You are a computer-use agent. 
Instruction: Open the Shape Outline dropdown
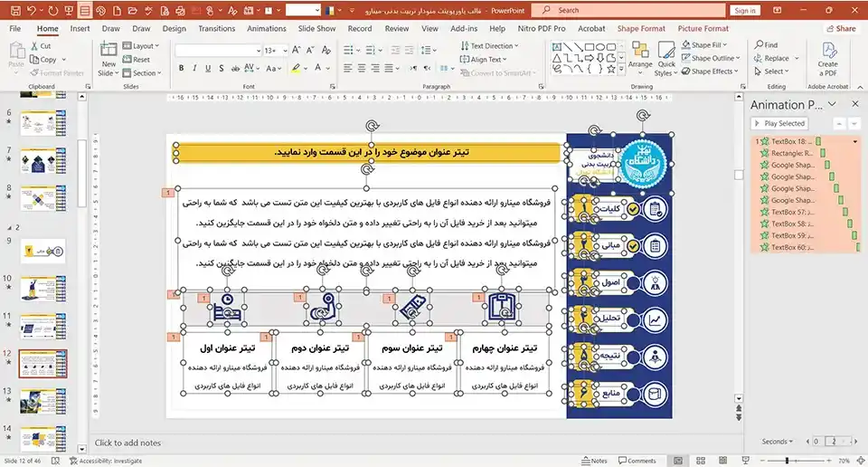pyautogui.click(x=711, y=58)
